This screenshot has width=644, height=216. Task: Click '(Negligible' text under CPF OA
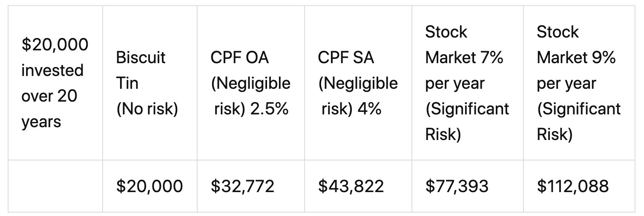click(x=251, y=84)
